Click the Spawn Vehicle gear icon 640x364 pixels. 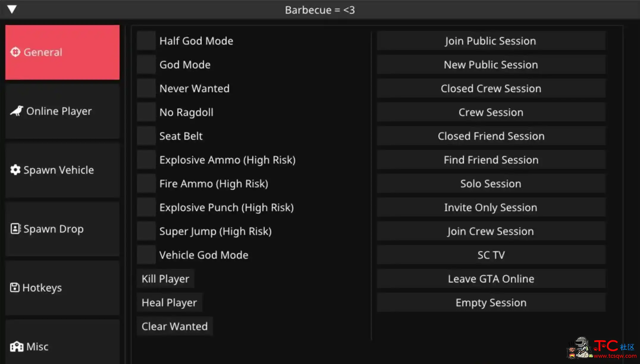[x=15, y=169]
